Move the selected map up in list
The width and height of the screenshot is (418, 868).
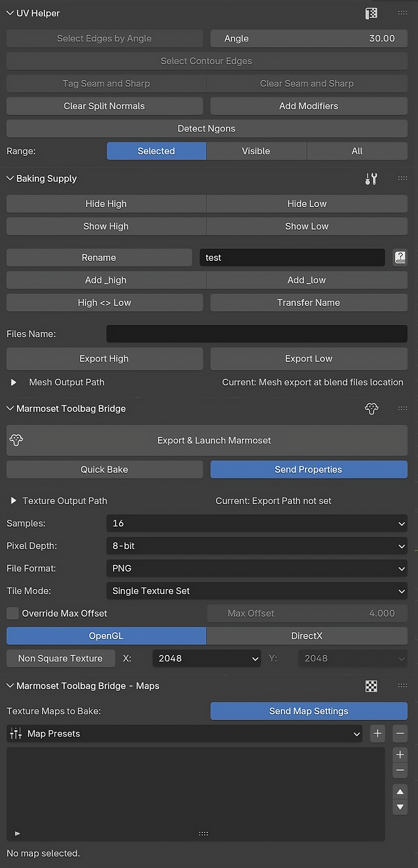pyautogui.click(x=400, y=792)
